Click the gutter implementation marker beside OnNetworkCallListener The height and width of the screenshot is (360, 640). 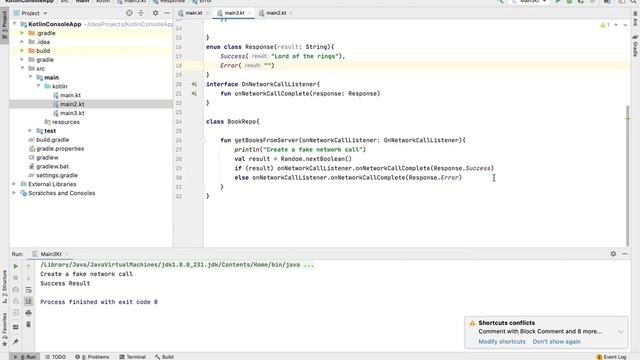pos(194,84)
